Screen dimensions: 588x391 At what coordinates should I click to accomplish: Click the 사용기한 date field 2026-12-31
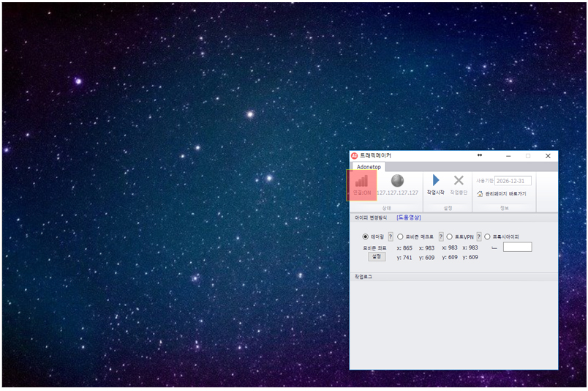point(513,181)
